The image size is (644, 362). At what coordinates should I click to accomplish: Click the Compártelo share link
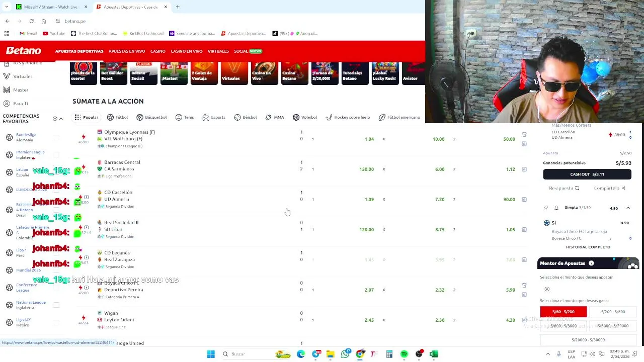click(609, 188)
